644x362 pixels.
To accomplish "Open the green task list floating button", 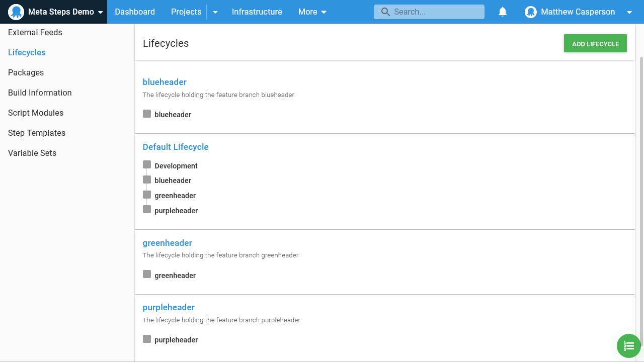I will coord(628,346).
